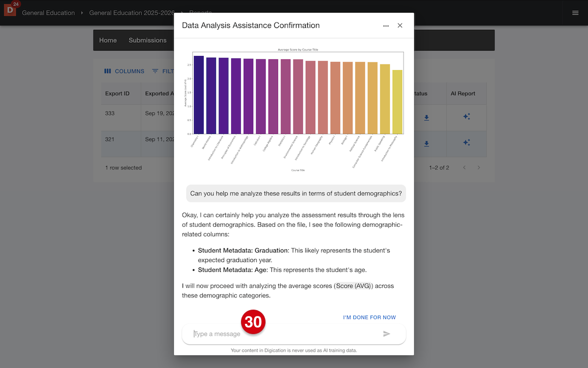Go to next page of table
Viewport: 588px width, 368px height.
pos(479,167)
